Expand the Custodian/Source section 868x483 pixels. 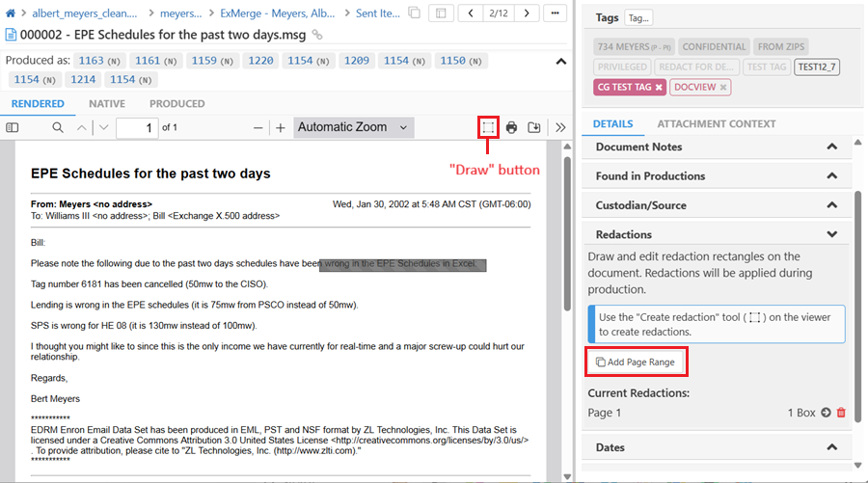click(716, 205)
